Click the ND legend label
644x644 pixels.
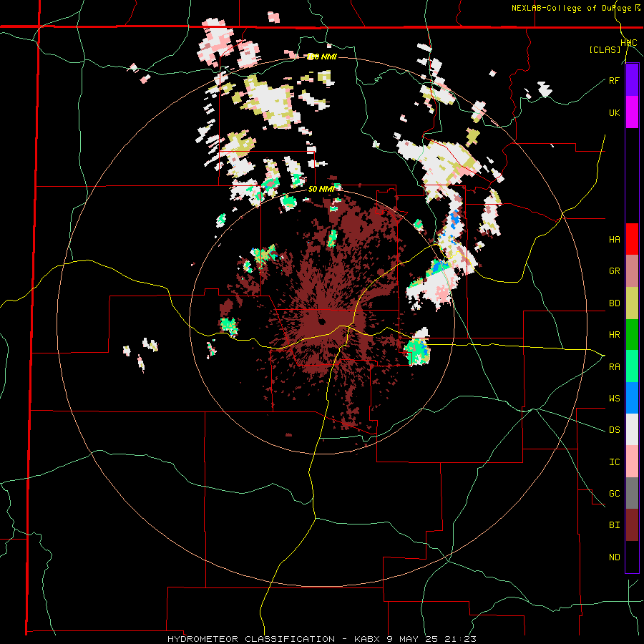click(614, 557)
